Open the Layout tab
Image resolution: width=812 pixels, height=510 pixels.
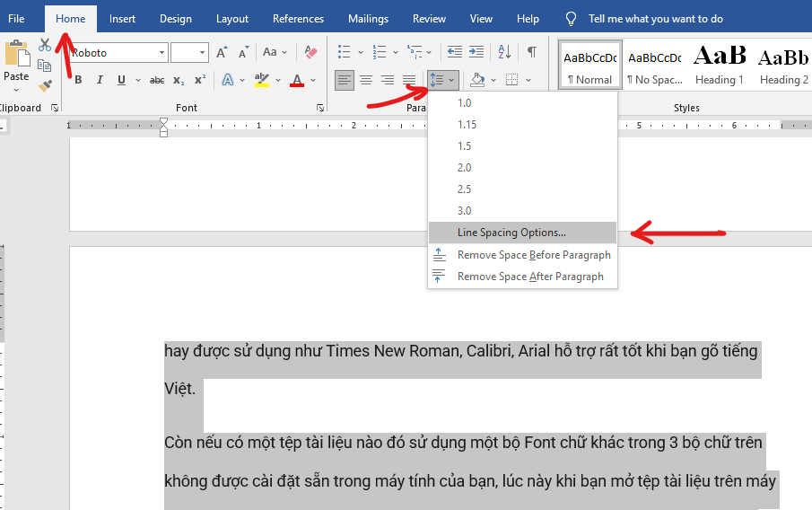tap(232, 19)
